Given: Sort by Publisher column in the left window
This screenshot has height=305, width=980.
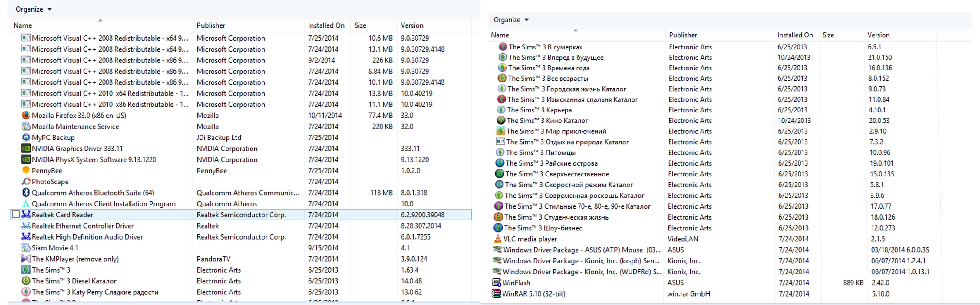Looking at the screenshot, I should [x=249, y=25].
